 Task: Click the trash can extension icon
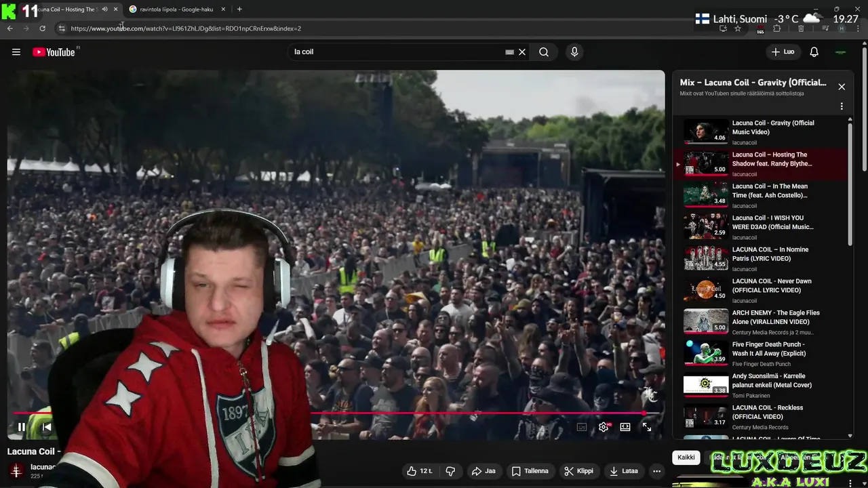click(801, 28)
